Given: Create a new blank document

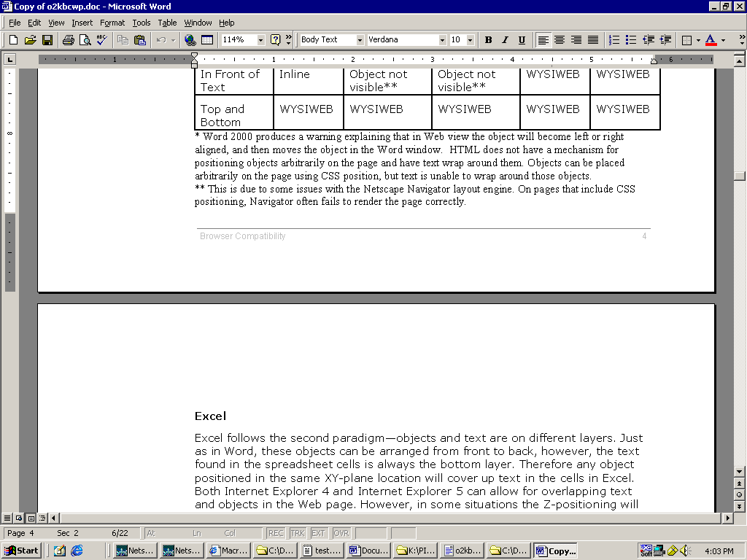Looking at the screenshot, I should coord(13,40).
